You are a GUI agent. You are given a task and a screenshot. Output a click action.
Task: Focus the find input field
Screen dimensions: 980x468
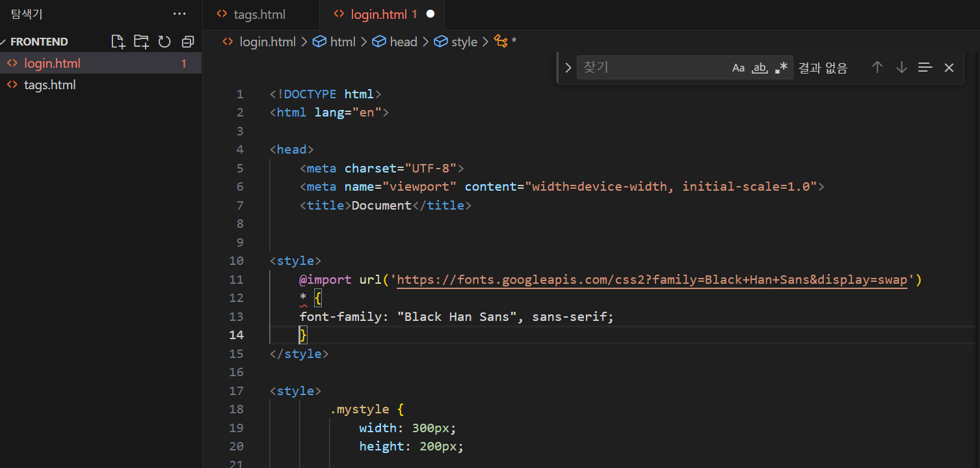[654, 67]
